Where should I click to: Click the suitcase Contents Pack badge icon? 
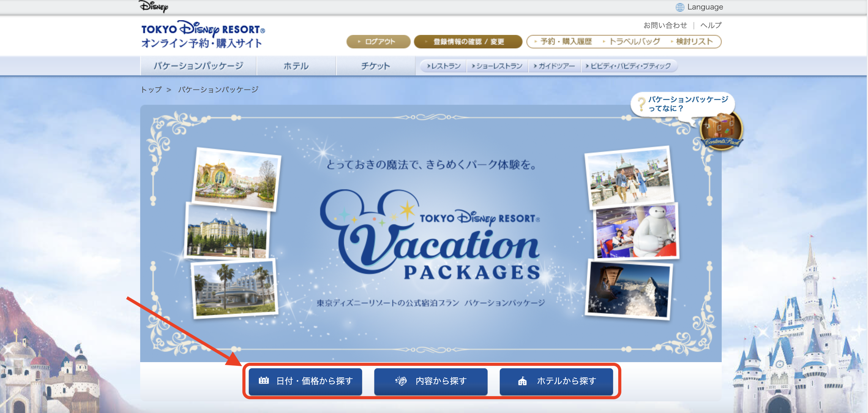721,132
